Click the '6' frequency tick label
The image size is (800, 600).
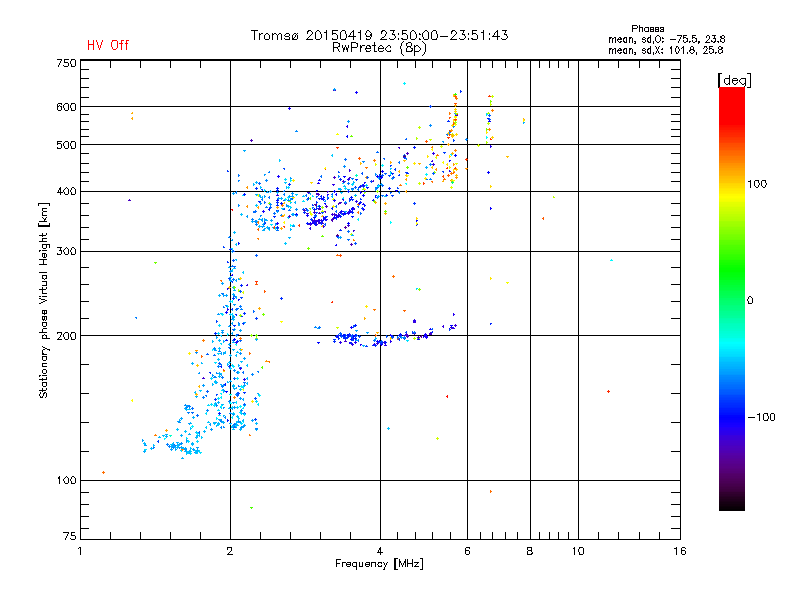coord(467,551)
